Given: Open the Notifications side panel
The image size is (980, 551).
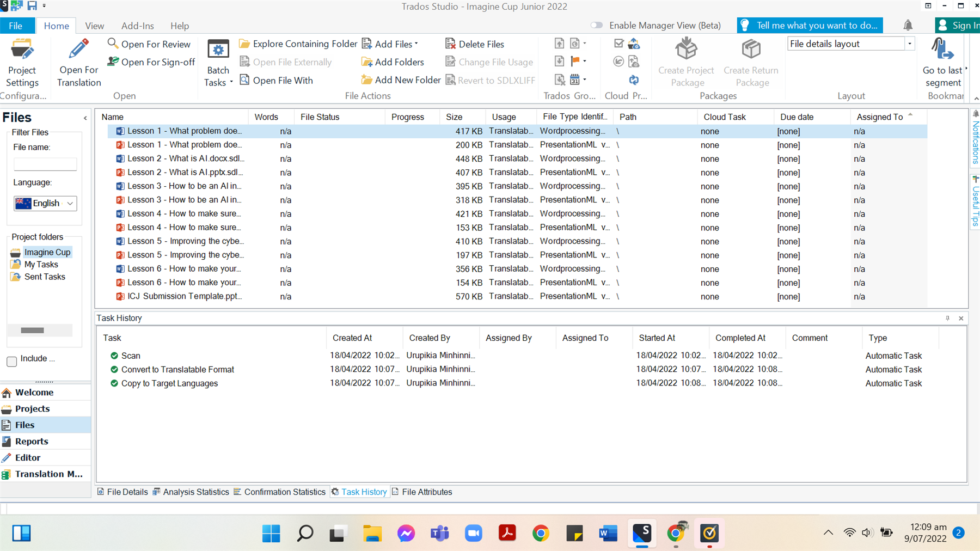Looking at the screenshot, I should click(x=975, y=137).
